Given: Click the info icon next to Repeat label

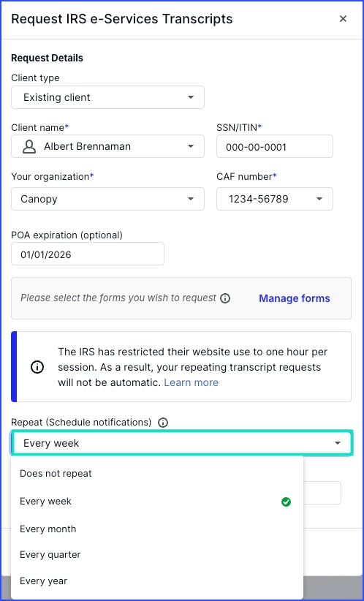Looking at the screenshot, I should pos(163,423).
